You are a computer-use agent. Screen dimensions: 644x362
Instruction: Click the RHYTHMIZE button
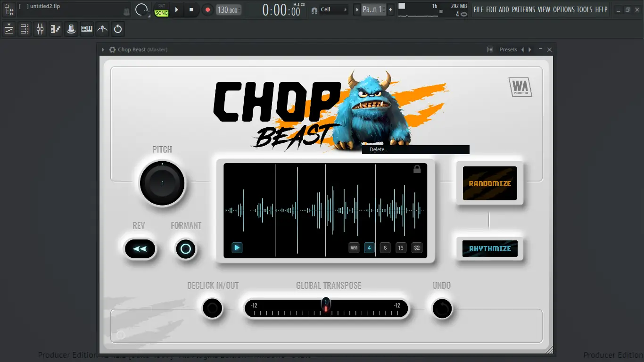(490, 248)
